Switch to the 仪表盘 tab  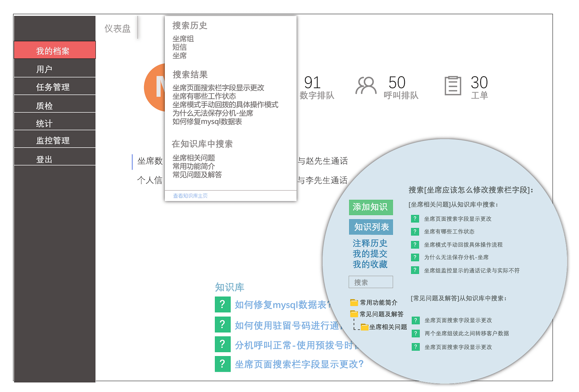click(117, 28)
